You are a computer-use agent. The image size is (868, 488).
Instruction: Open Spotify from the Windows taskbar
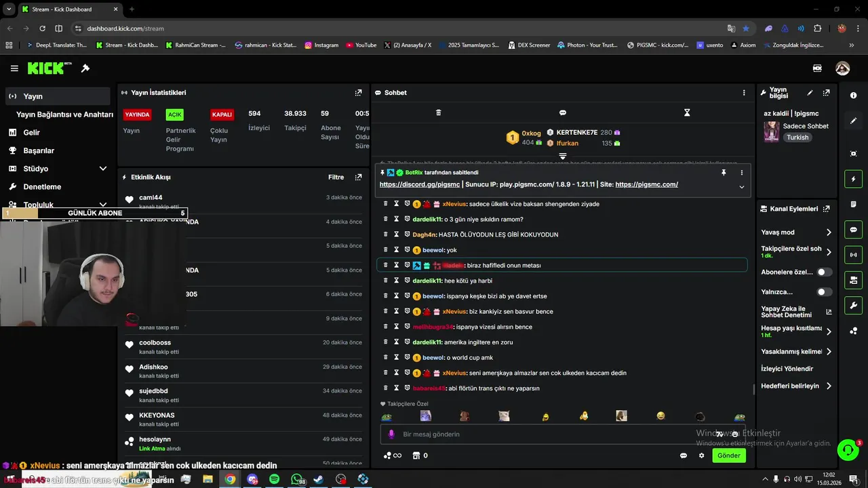click(275, 479)
